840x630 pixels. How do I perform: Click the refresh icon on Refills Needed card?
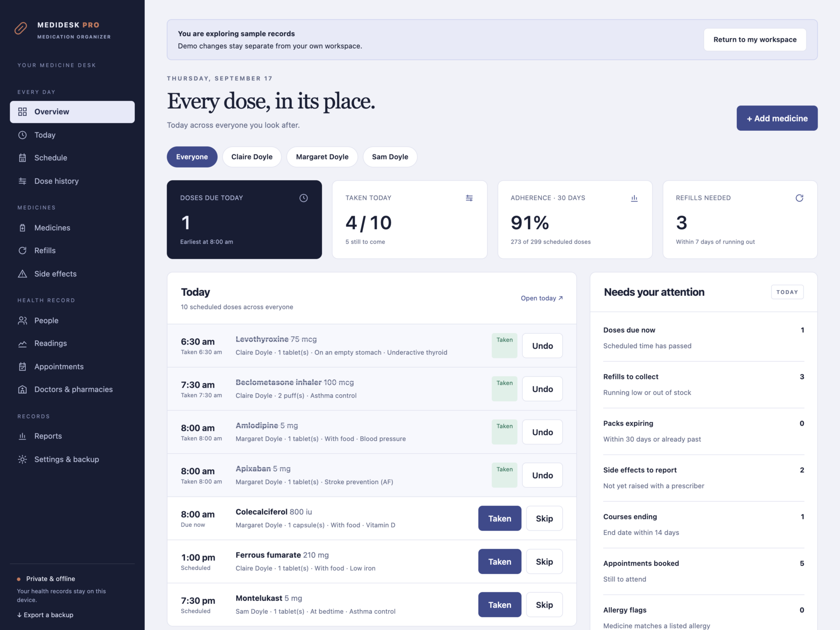[x=799, y=198]
